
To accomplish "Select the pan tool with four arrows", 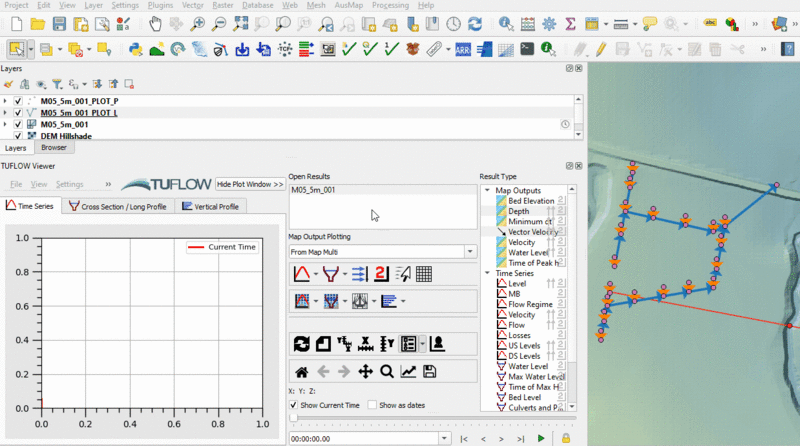I will (365, 372).
